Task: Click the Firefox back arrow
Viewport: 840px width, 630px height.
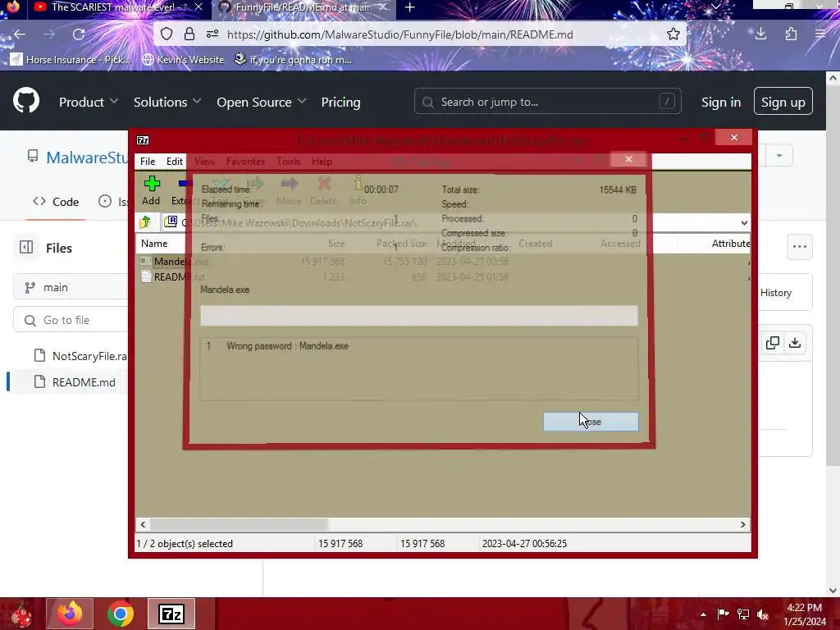Action: pos(20,34)
